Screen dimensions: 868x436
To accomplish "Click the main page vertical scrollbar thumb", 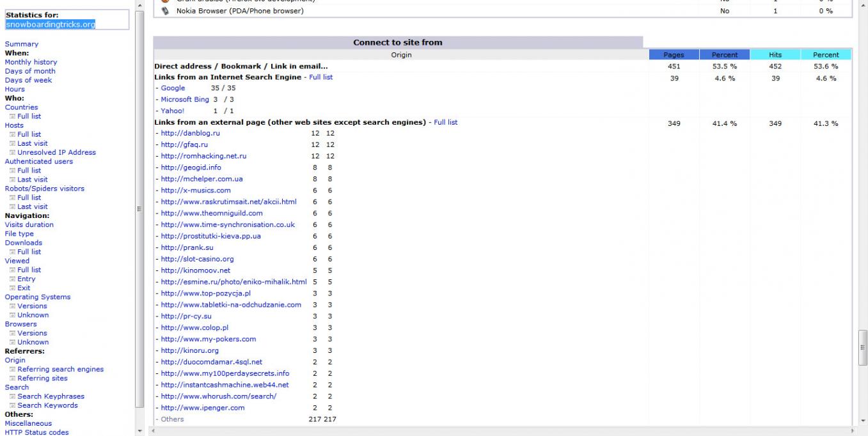I will (863, 345).
